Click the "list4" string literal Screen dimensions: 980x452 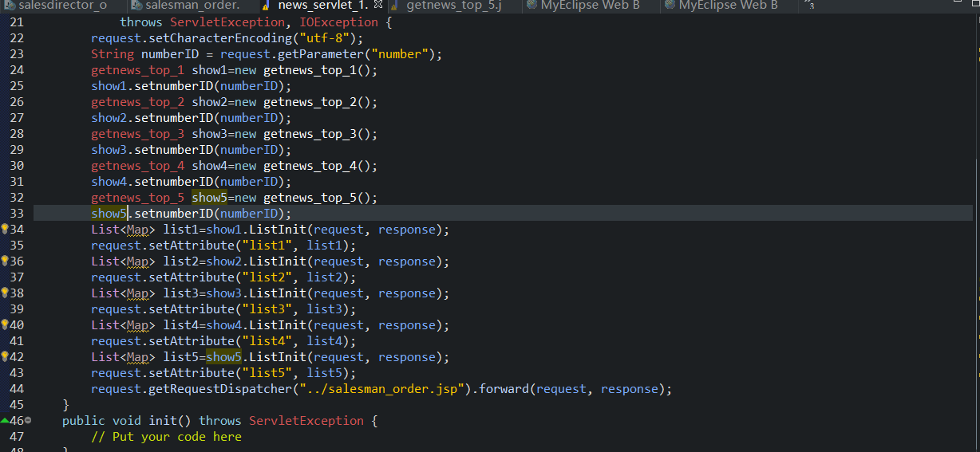click(x=267, y=340)
